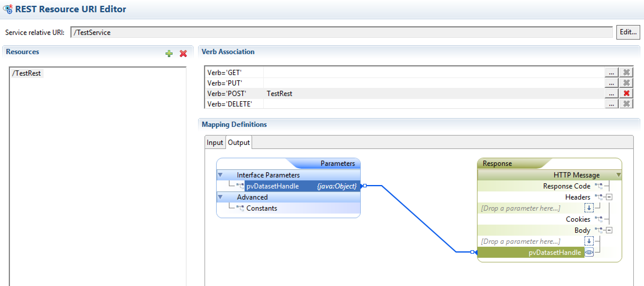Remove the POST verb association with the red X
Image resolution: width=644 pixels, height=286 pixels.
point(626,93)
